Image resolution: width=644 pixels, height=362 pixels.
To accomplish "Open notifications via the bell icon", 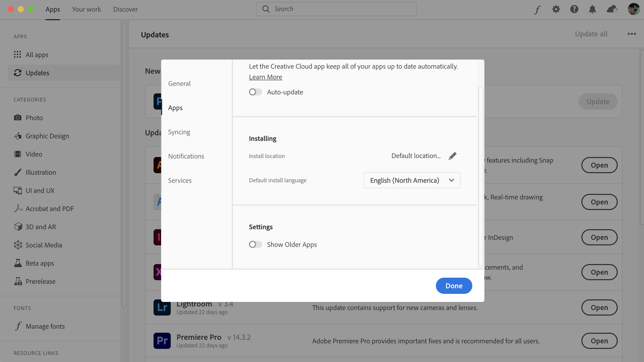I will pos(592,9).
